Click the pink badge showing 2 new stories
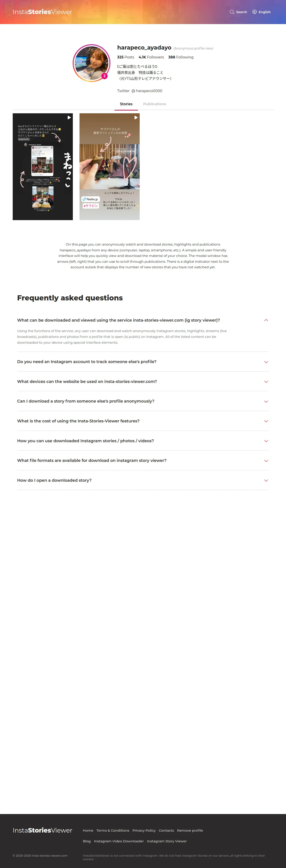286x868 pixels. [x=104, y=76]
